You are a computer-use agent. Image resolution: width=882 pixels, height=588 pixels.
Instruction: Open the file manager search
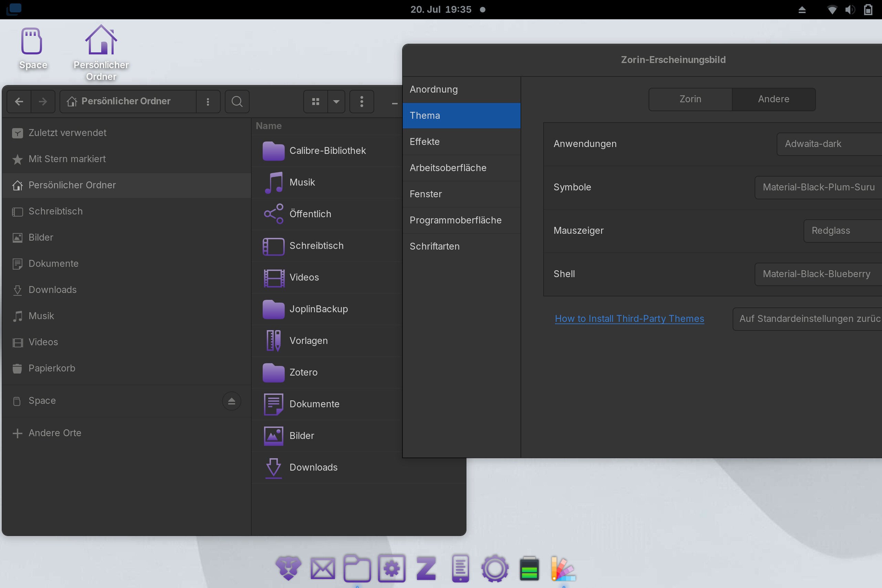237,101
